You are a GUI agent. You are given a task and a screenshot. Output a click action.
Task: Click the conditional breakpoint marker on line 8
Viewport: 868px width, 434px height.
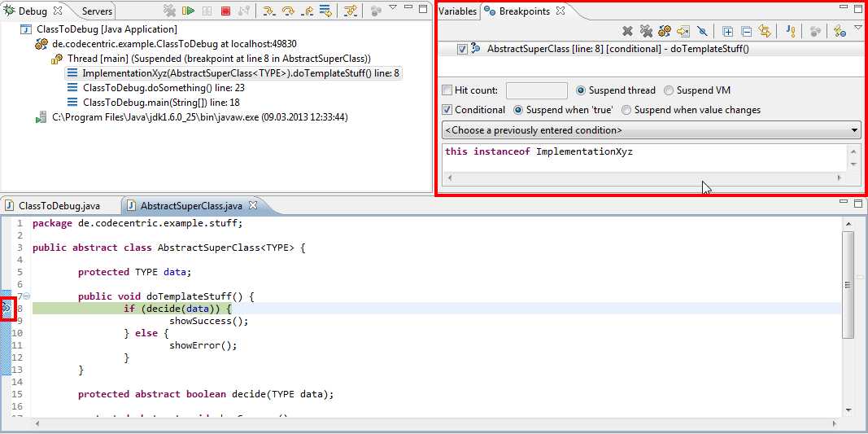pos(7,308)
